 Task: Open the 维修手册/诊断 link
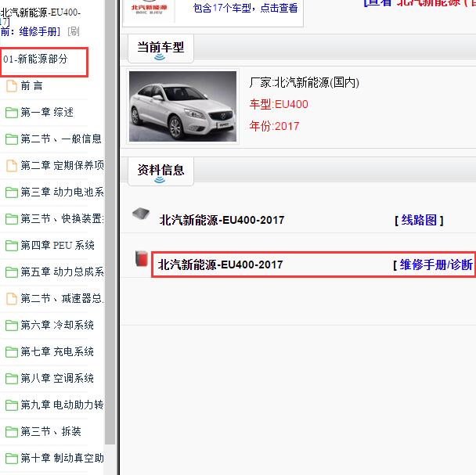(435, 265)
